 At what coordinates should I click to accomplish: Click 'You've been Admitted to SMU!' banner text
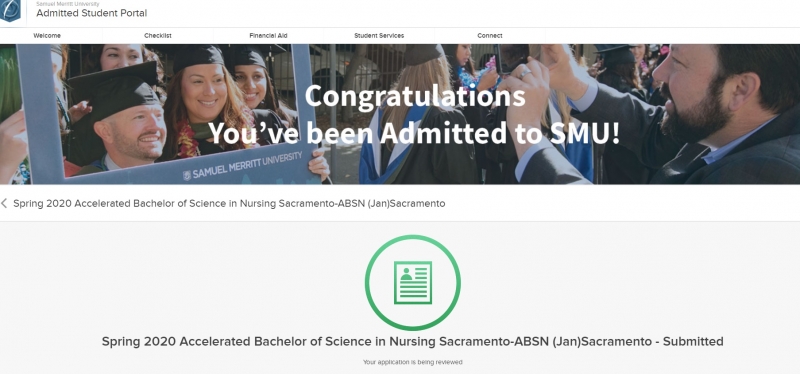(414, 133)
